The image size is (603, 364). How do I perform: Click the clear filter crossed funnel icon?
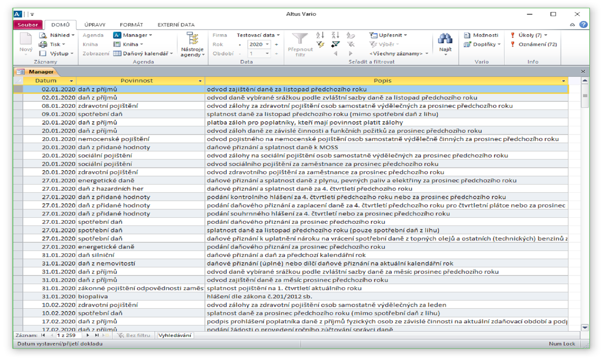click(351, 44)
